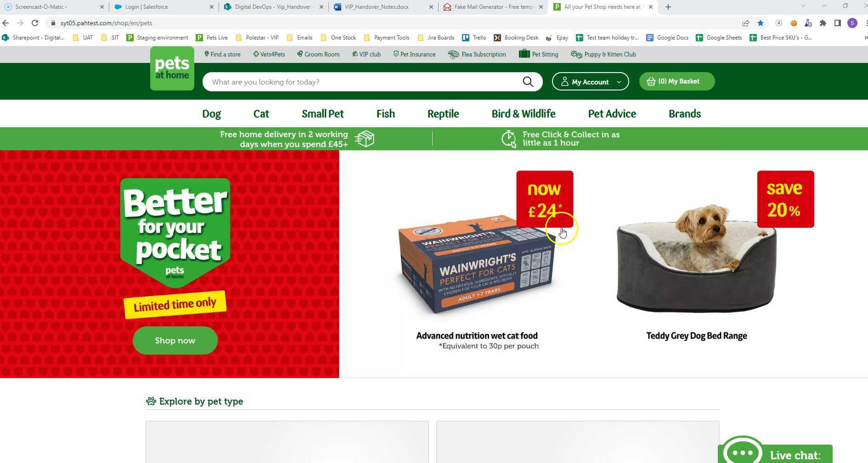Switch to the VIP_Handover_Notes.docx tab
Viewport: 868px width, 463px height.
377,7
